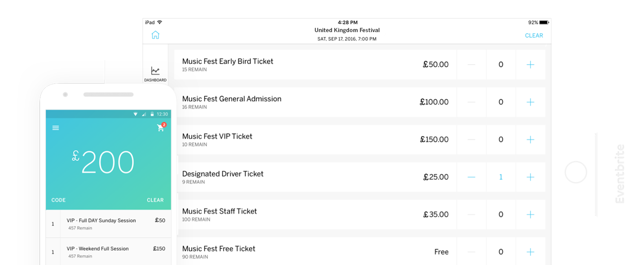This screenshot has height=265, width=644.
Task: Tap the Music Fest Early Bird Ticket name
Action: pos(228,62)
